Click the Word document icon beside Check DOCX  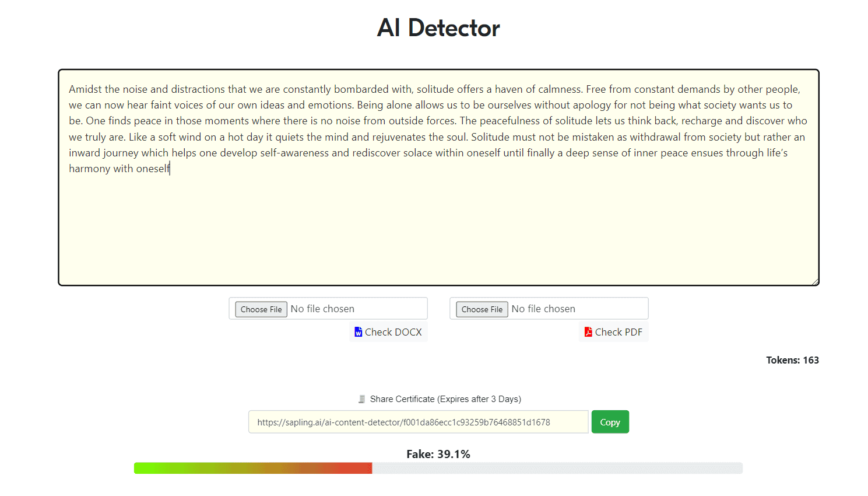[x=358, y=332]
